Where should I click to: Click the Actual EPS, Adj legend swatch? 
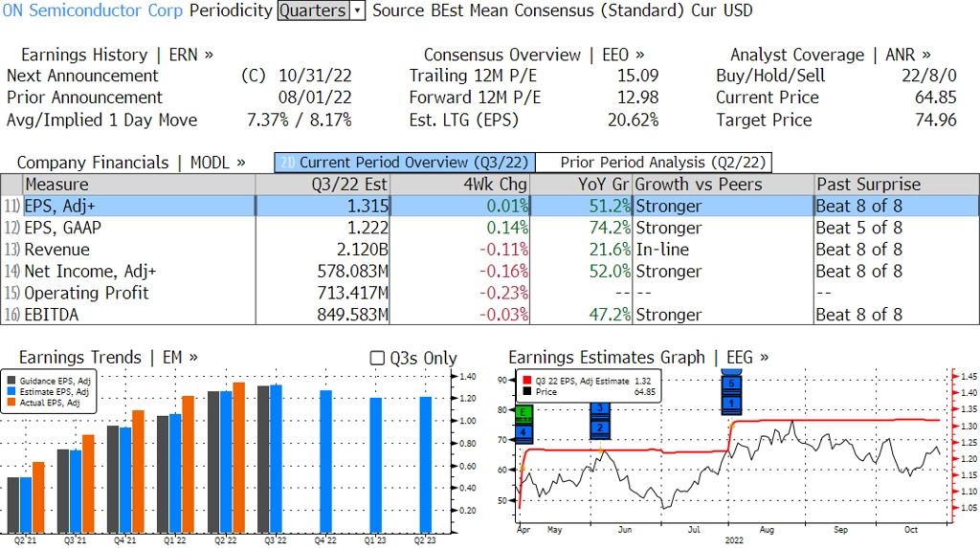[11, 403]
